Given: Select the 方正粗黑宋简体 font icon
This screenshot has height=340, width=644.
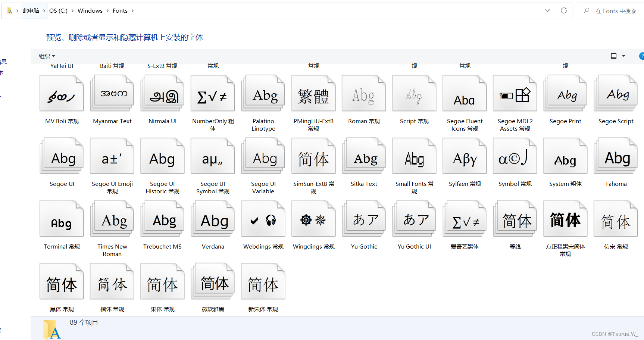Looking at the screenshot, I should (x=565, y=219).
